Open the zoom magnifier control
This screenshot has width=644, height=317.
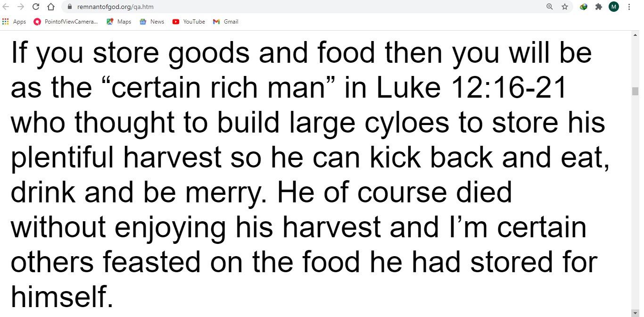tap(550, 7)
